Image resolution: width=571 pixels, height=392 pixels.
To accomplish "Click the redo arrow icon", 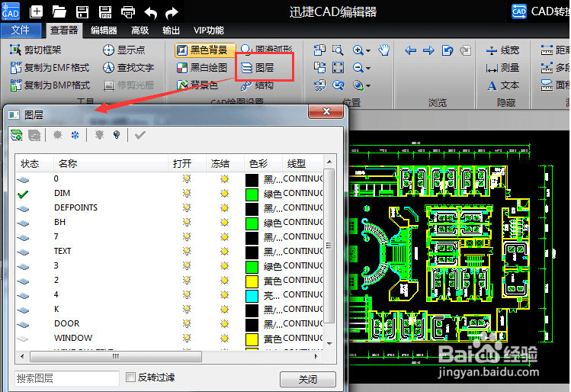I will click(x=172, y=13).
